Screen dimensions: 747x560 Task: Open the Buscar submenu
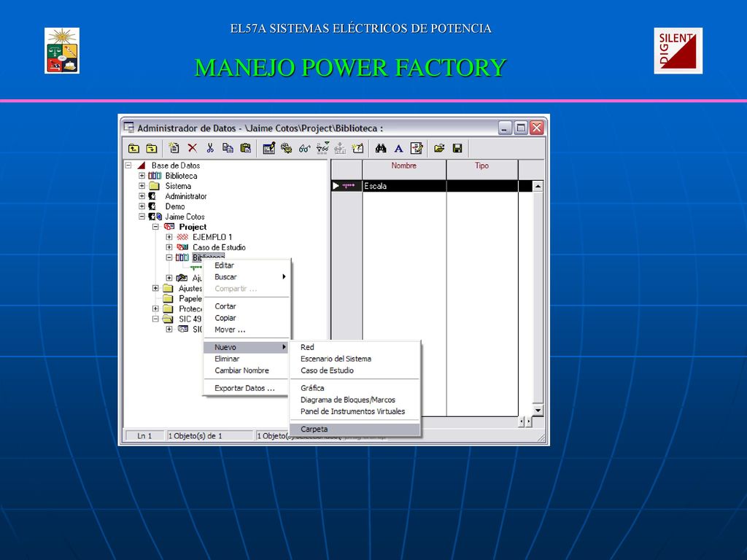(247, 276)
